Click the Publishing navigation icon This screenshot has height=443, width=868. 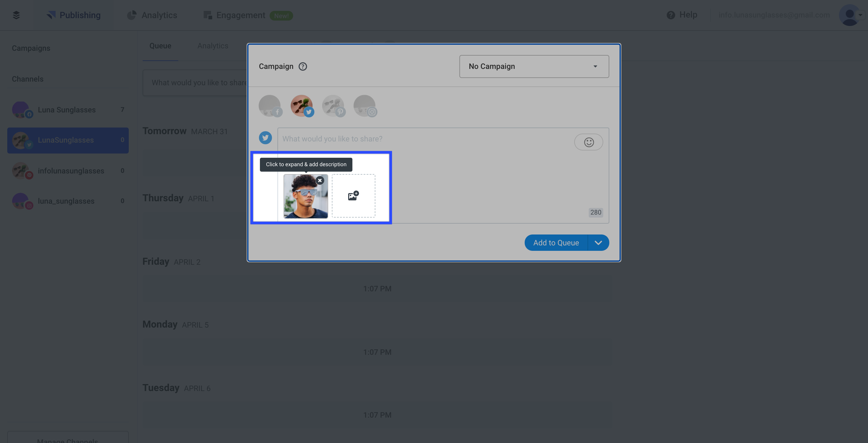(x=51, y=15)
